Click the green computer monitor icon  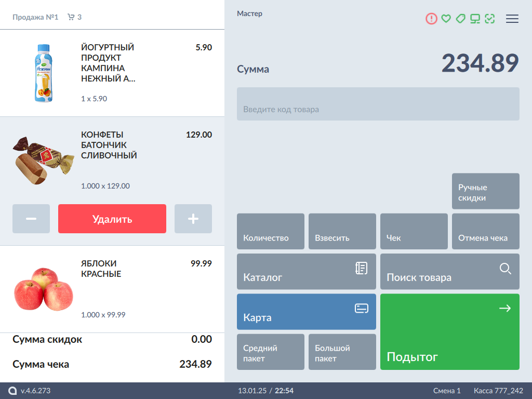pos(475,19)
